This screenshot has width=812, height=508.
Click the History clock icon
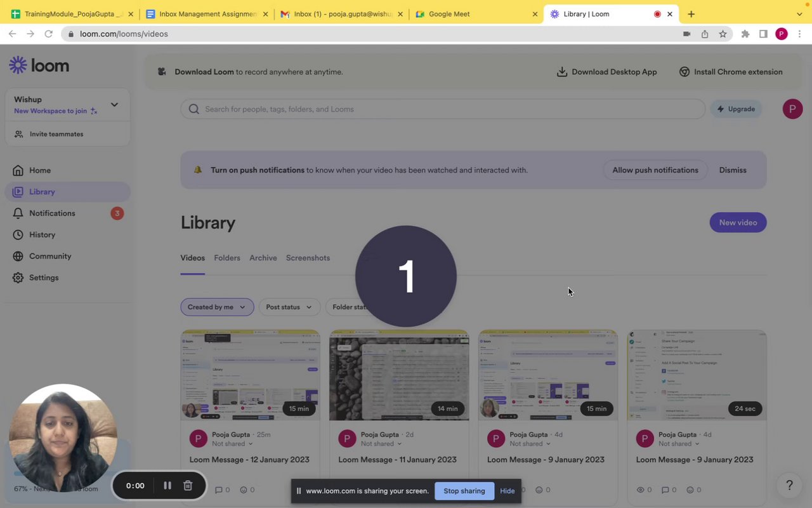18,235
